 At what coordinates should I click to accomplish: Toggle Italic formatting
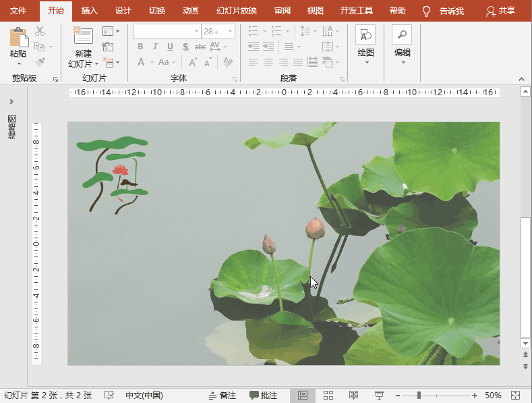click(x=155, y=47)
